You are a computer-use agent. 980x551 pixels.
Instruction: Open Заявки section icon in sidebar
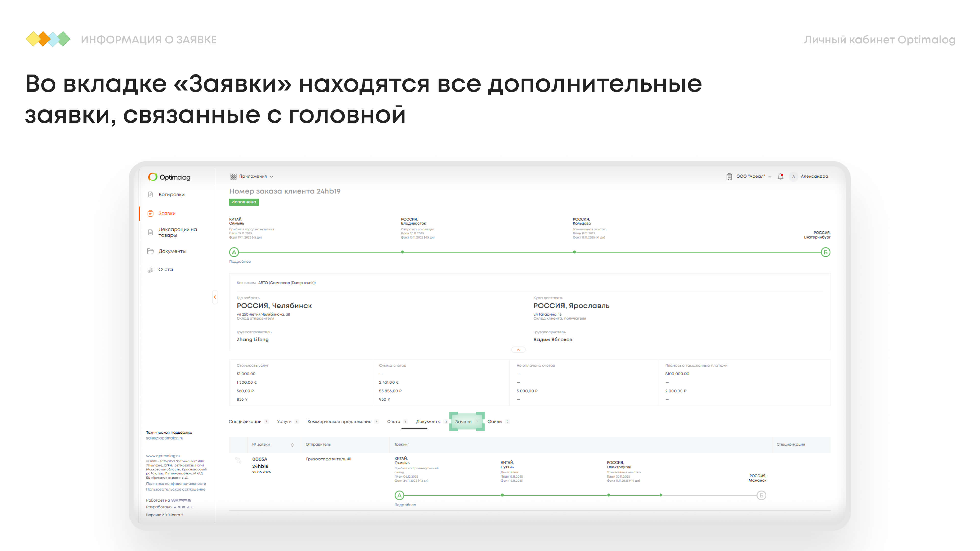tap(150, 213)
